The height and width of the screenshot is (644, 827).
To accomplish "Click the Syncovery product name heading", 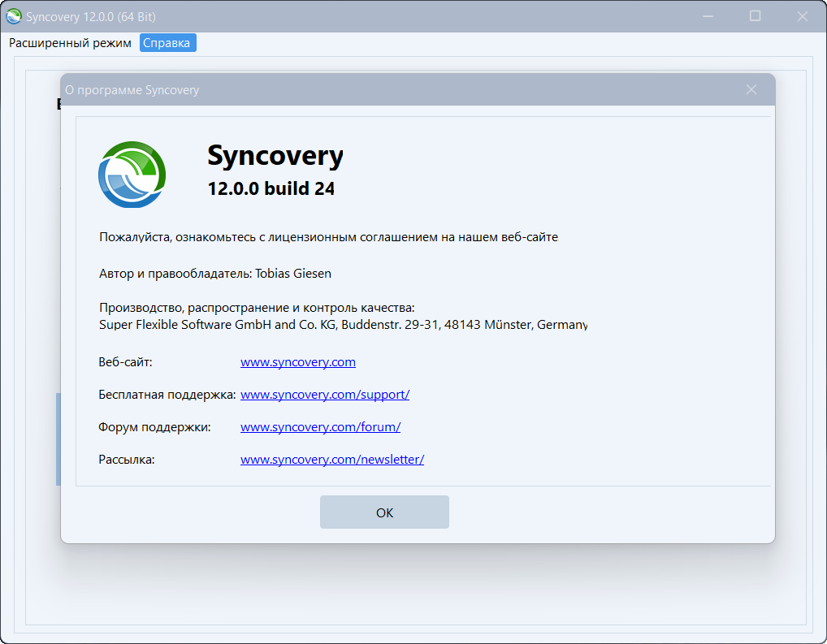I will [275, 156].
